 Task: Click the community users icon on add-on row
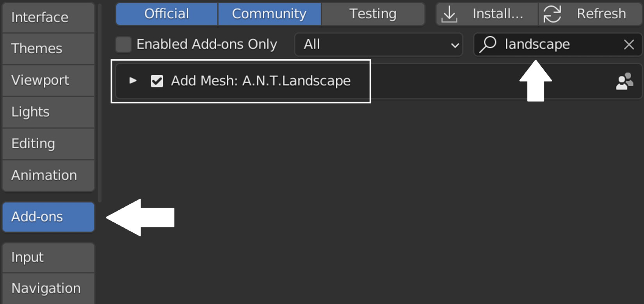pyautogui.click(x=624, y=81)
